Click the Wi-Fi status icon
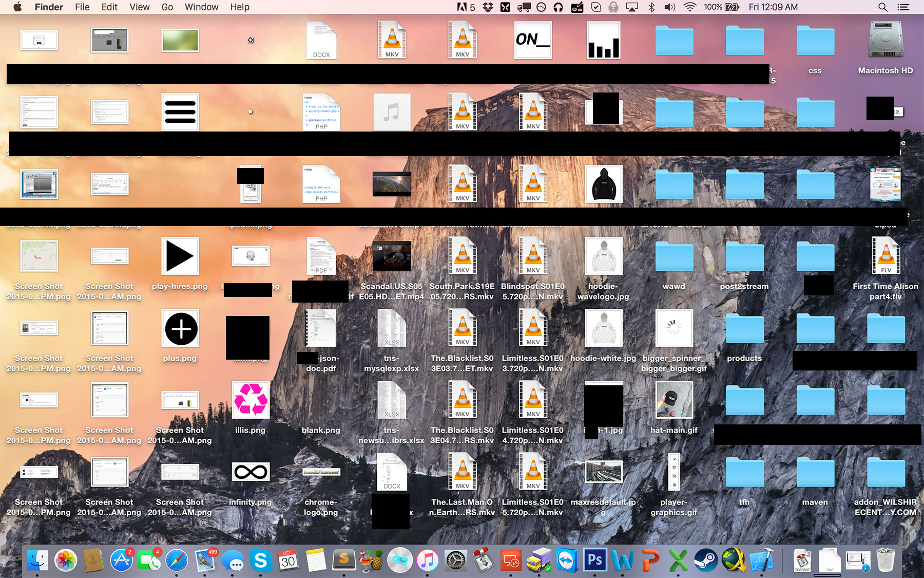The height and width of the screenshot is (578, 924). tap(690, 7)
